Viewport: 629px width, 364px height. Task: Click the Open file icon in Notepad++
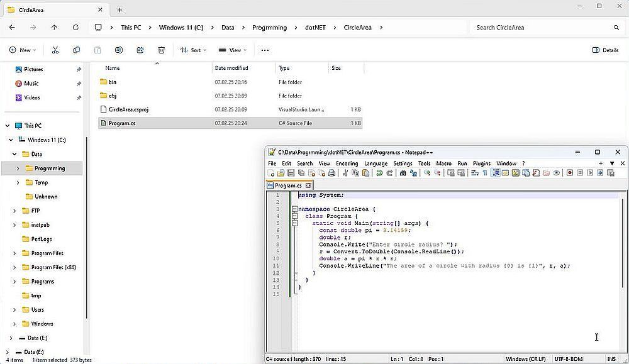pos(281,173)
